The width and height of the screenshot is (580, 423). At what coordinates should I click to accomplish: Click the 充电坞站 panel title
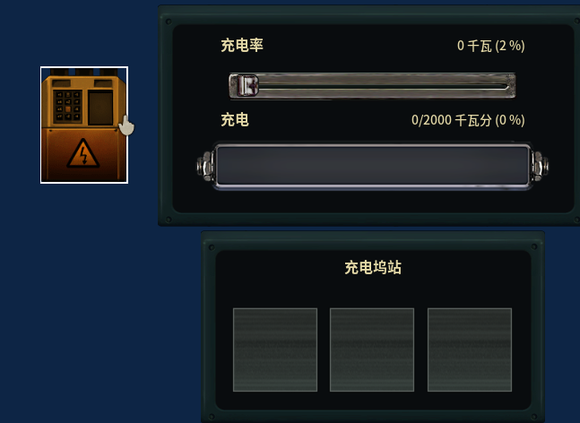pos(373,268)
